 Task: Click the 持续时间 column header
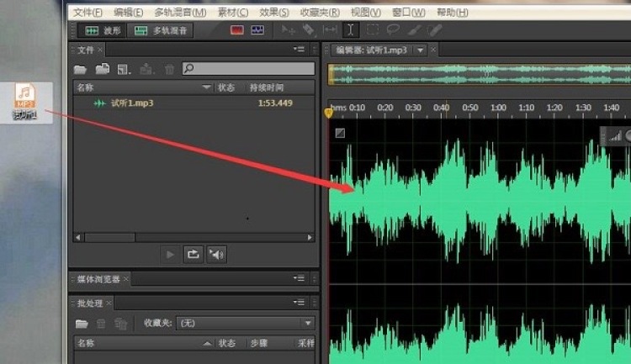(x=267, y=87)
